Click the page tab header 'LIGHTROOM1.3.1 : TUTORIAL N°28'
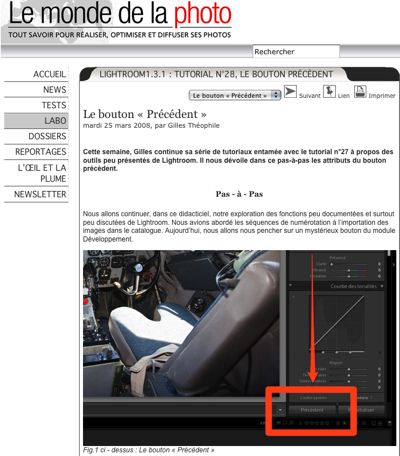Screen dimensions: 400x456 [216, 74]
